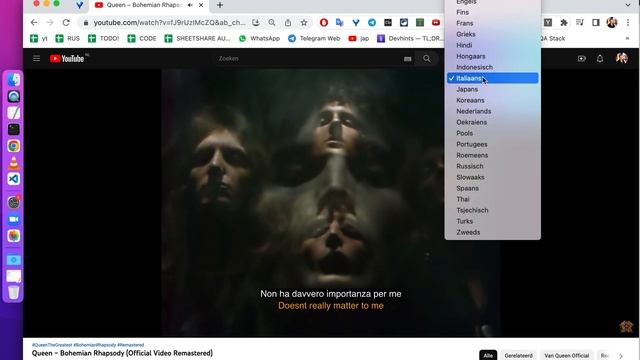Open YouTube notifications bell
The width and height of the screenshot is (640, 360).
click(x=600, y=59)
